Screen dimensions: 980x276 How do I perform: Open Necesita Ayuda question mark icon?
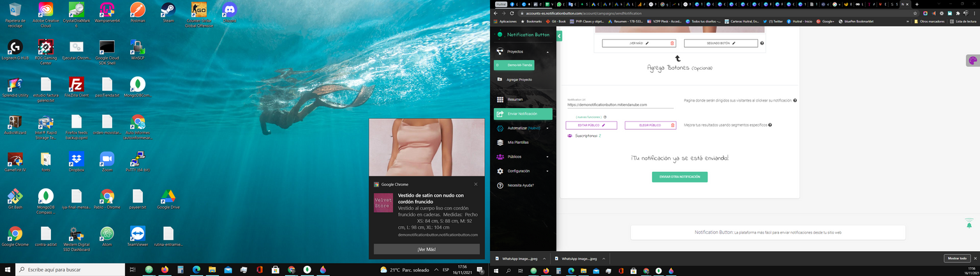500,185
